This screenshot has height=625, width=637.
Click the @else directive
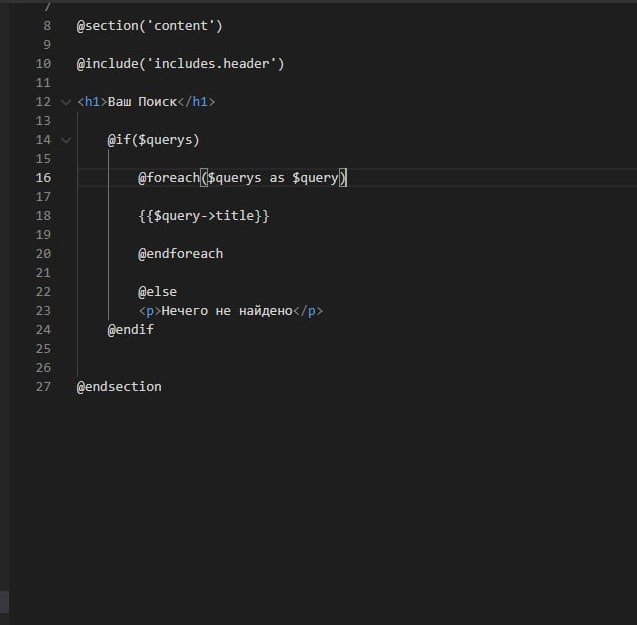(158, 292)
